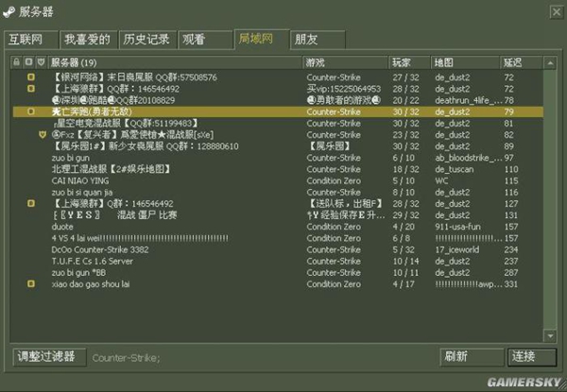Sort by the bot column header icon

[28, 62]
